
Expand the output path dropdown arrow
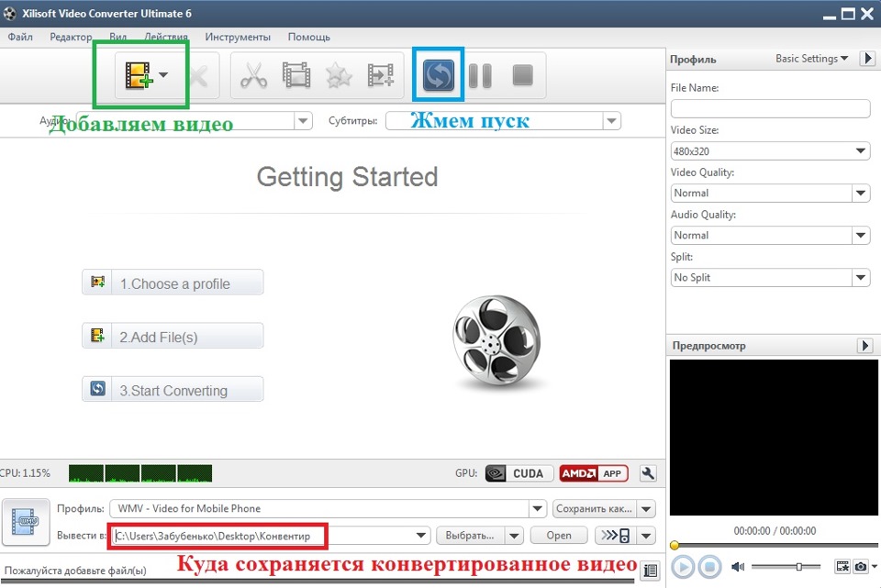click(x=421, y=536)
